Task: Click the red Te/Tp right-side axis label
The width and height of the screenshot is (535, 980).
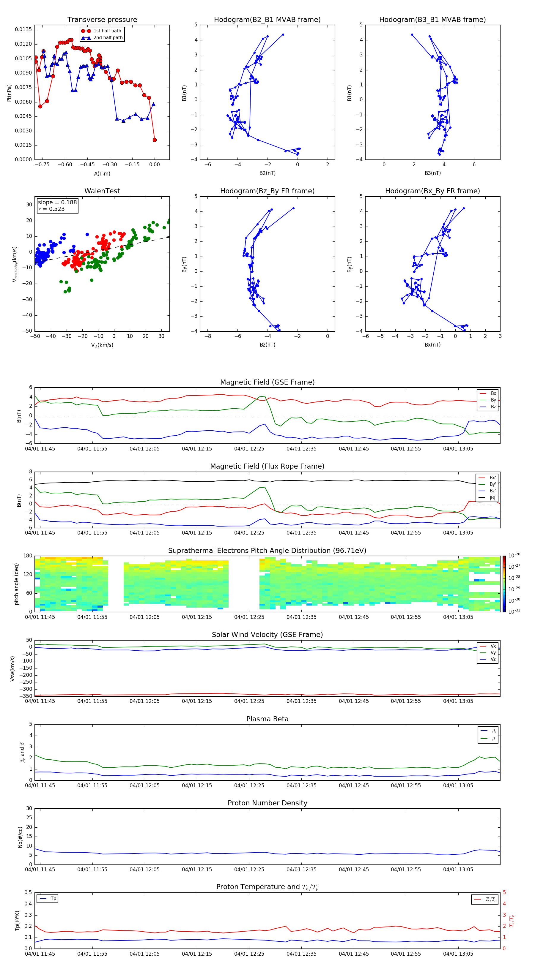Action: pos(512,921)
